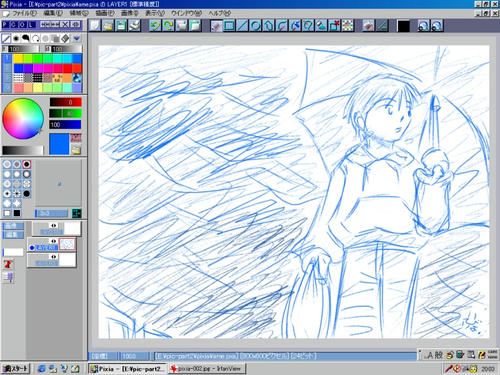
Task: Select the eraser tool in brush panel
Action: tap(65, 39)
